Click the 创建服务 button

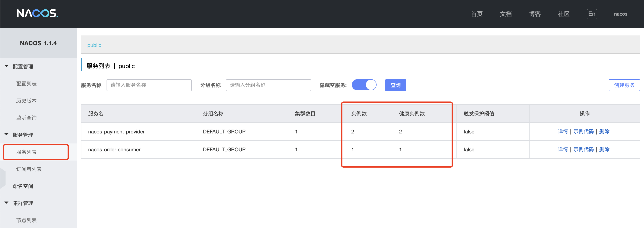click(624, 85)
